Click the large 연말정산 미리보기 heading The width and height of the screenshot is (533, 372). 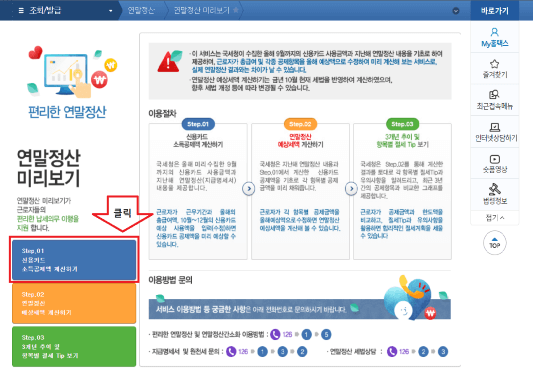(49, 168)
